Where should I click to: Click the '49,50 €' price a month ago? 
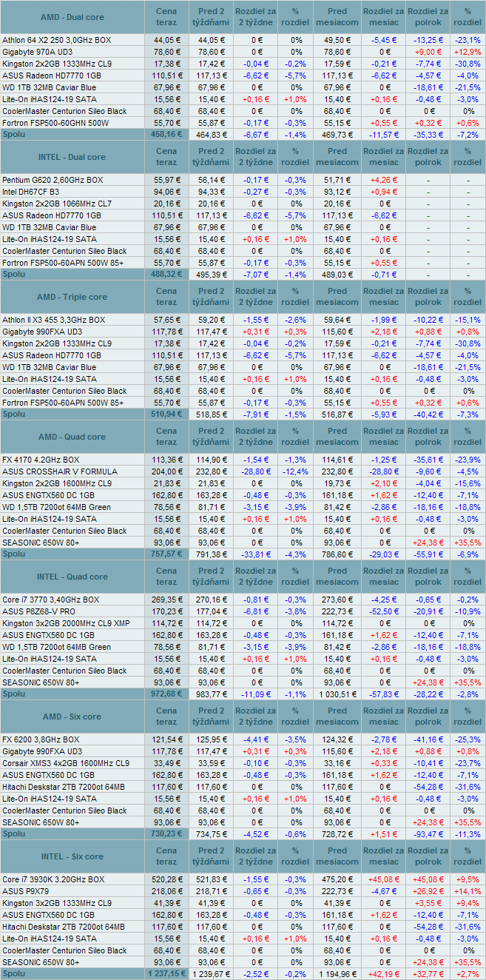coord(339,40)
